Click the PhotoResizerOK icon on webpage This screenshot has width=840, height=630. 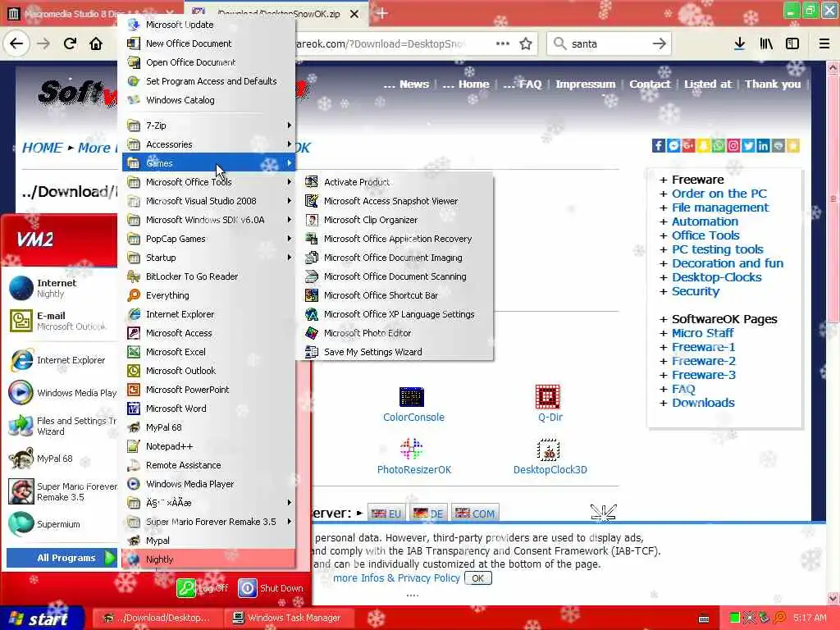(412, 449)
